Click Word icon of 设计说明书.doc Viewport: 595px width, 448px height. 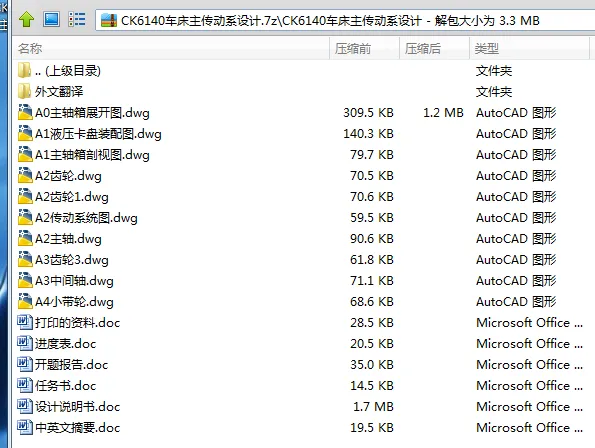click(25, 406)
